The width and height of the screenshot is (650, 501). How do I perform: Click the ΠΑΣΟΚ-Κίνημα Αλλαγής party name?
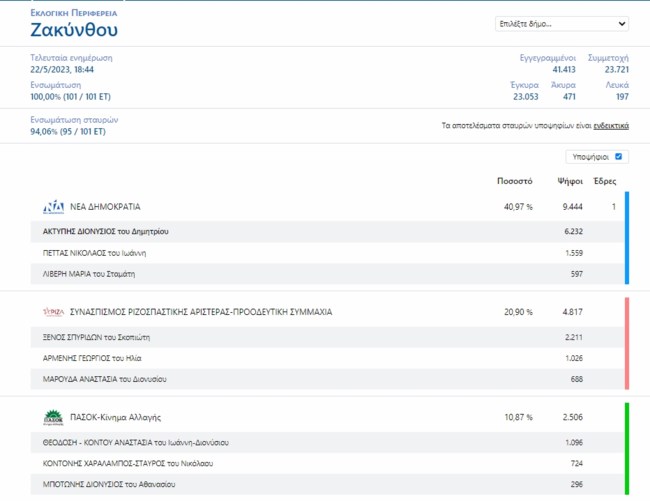[115, 417]
